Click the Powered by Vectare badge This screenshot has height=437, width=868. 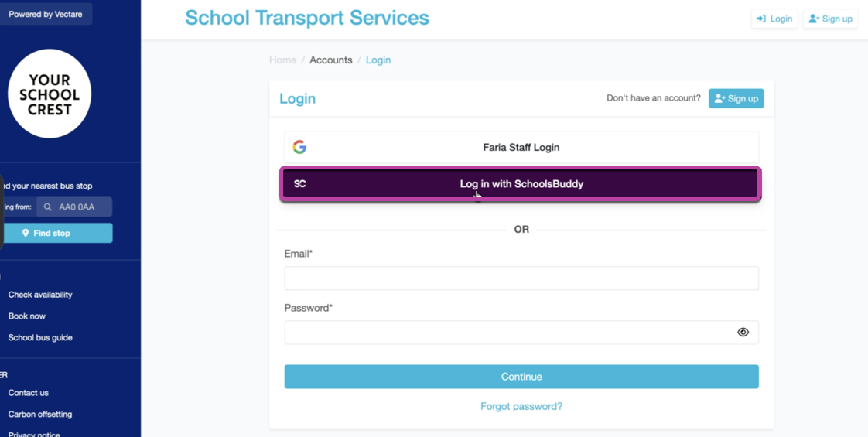click(46, 14)
